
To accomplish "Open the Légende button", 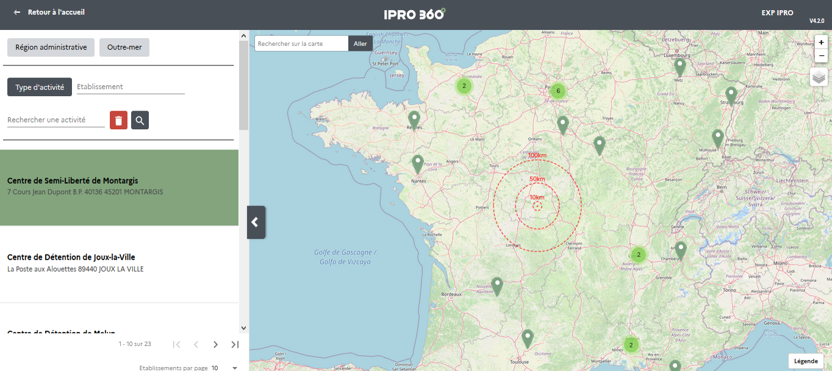I will tap(805, 361).
